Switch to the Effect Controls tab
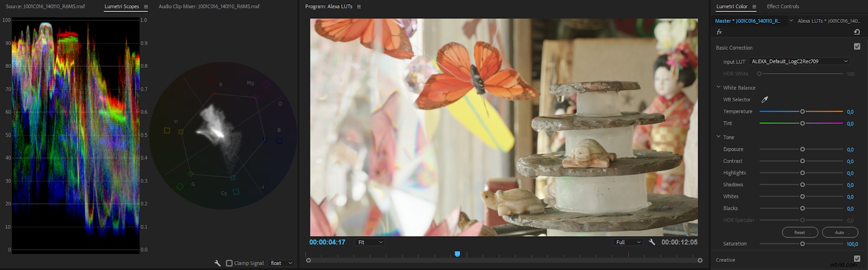This screenshot has width=868, height=270. click(783, 7)
